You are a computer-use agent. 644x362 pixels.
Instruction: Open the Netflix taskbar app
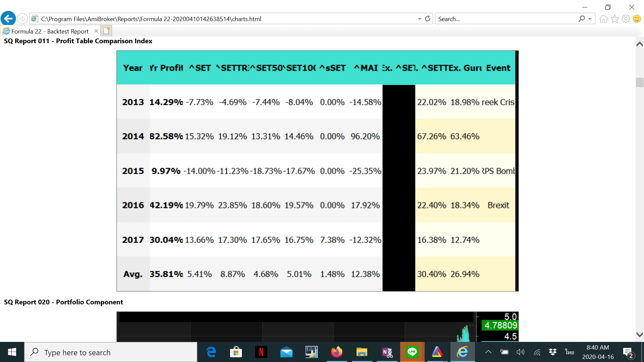click(261, 352)
